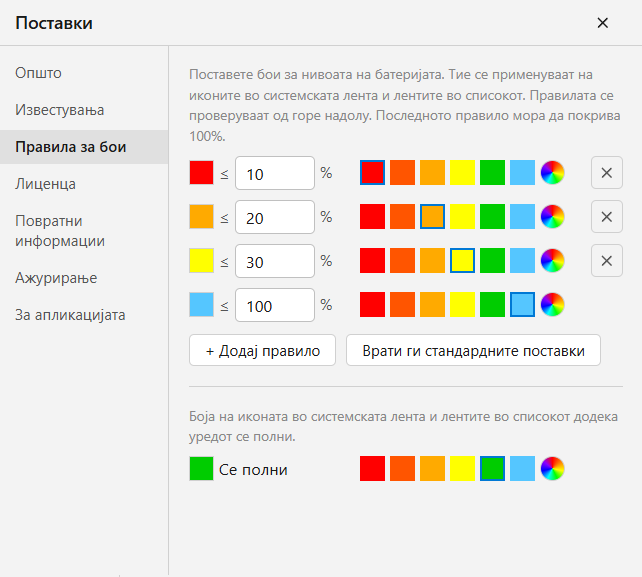Pick light blue swatch in the Се полни row

(x=522, y=468)
